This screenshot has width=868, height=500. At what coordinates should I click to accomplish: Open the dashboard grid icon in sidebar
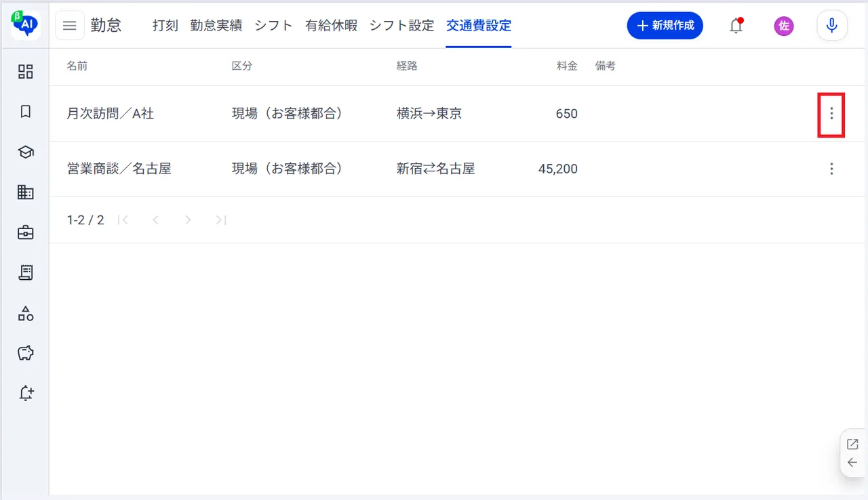pyautogui.click(x=26, y=72)
